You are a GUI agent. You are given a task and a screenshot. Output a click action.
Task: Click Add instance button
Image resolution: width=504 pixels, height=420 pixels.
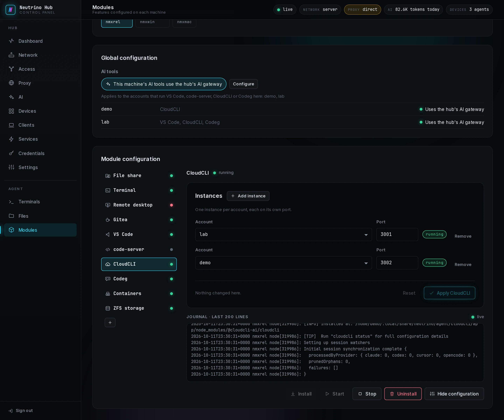coord(248,196)
